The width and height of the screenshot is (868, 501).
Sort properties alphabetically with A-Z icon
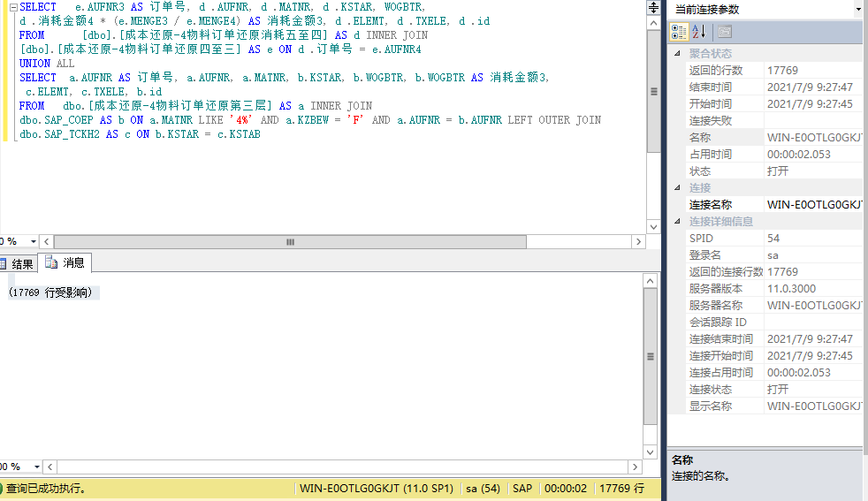coord(699,32)
